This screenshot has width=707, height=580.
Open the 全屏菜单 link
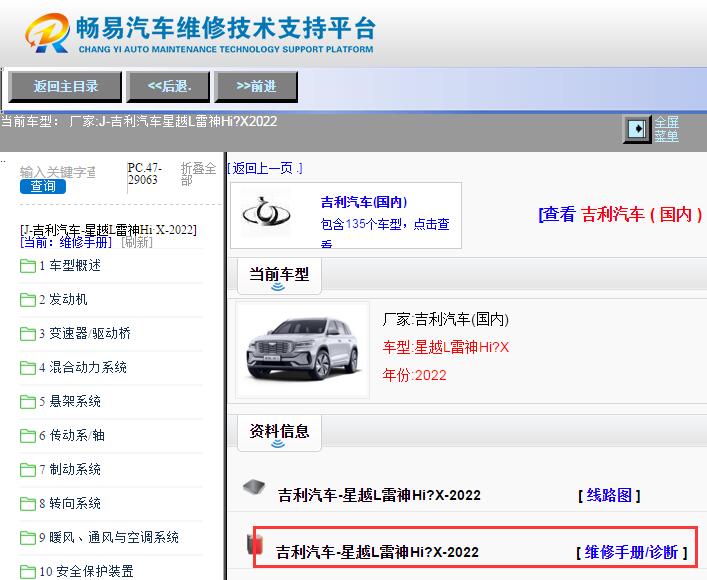666,129
